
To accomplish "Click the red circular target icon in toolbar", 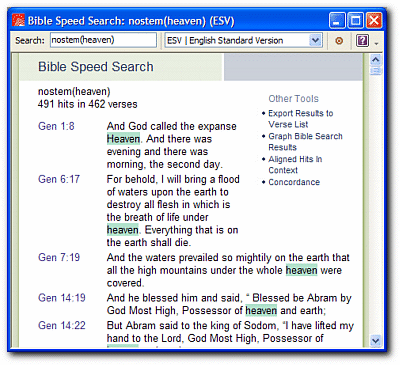I will [339, 41].
